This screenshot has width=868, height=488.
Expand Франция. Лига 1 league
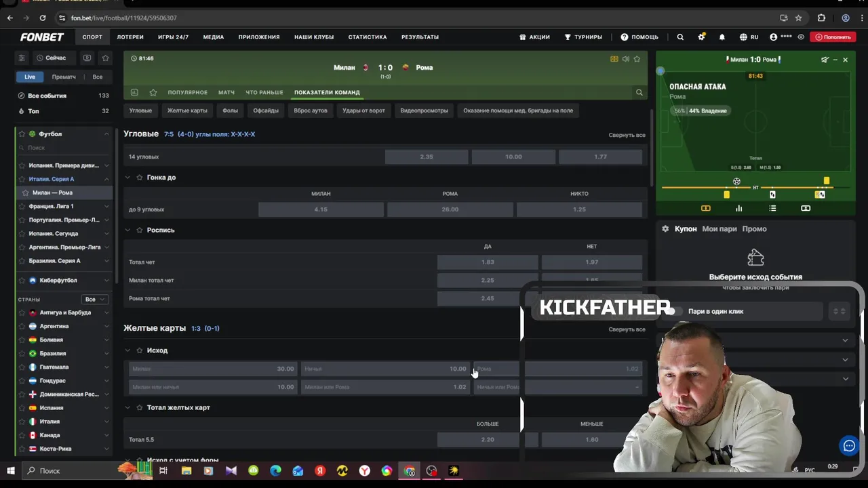[106, 206]
